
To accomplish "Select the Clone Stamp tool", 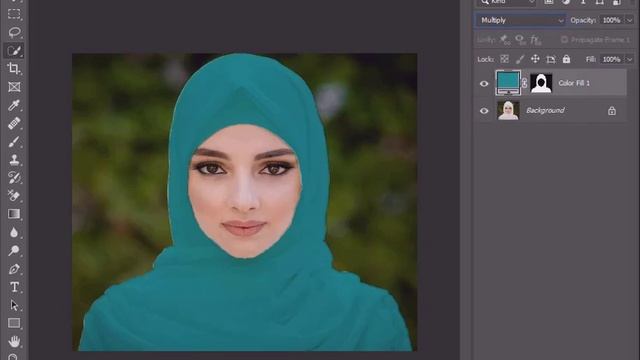I will tap(14, 160).
